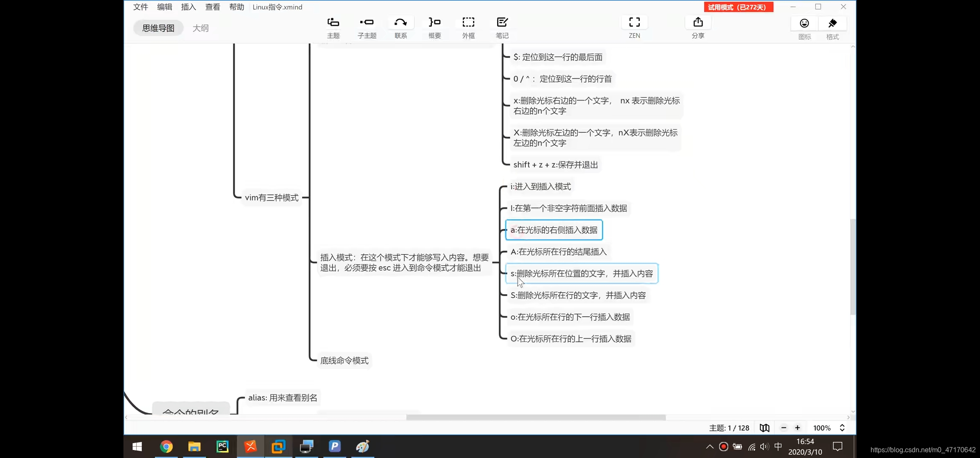Select topic x:删除光标右边的一个文字
Image resolution: width=980 pixels, height=458 pixels.
point(596,106)
